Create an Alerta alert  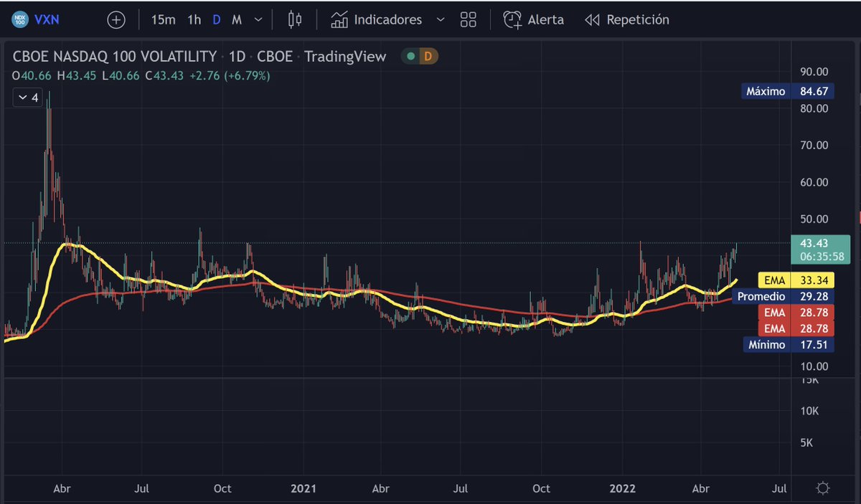tap(533, 20)
